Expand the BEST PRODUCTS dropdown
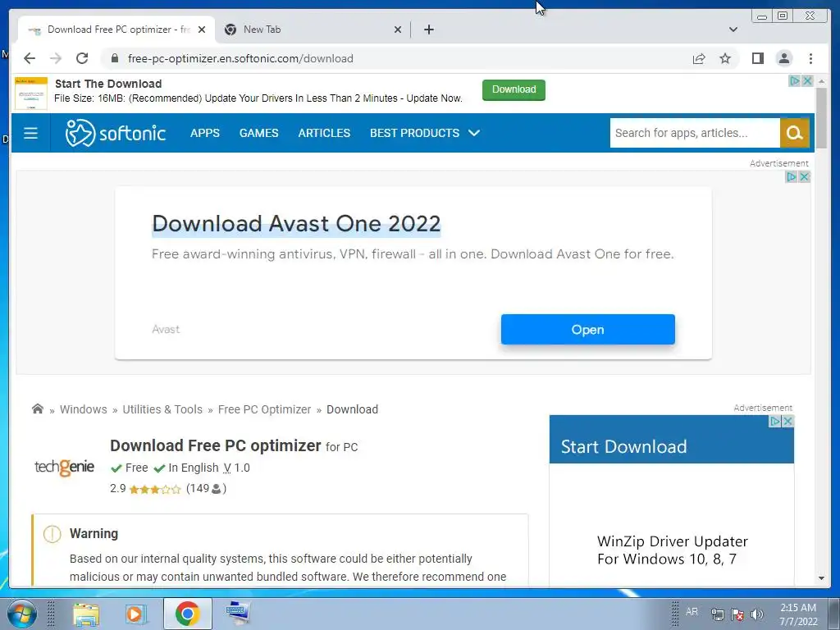The width and height of the screenshot is (840, 630). [x=424, y=133]
